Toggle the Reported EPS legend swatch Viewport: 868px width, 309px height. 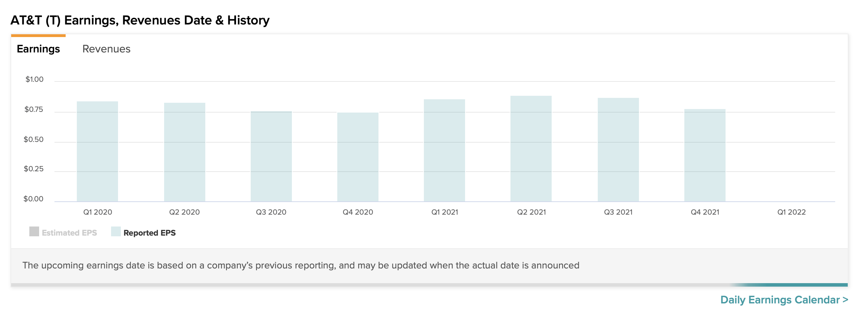(116, 231)
